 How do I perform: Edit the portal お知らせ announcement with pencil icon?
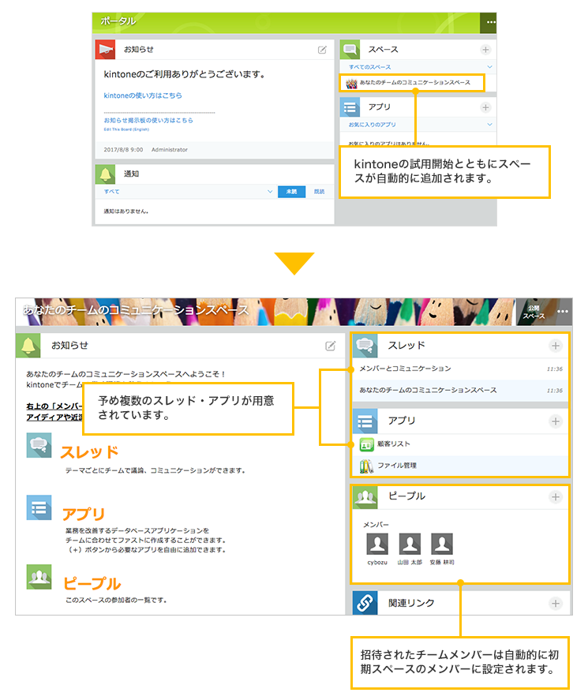[x=322, y=49]
